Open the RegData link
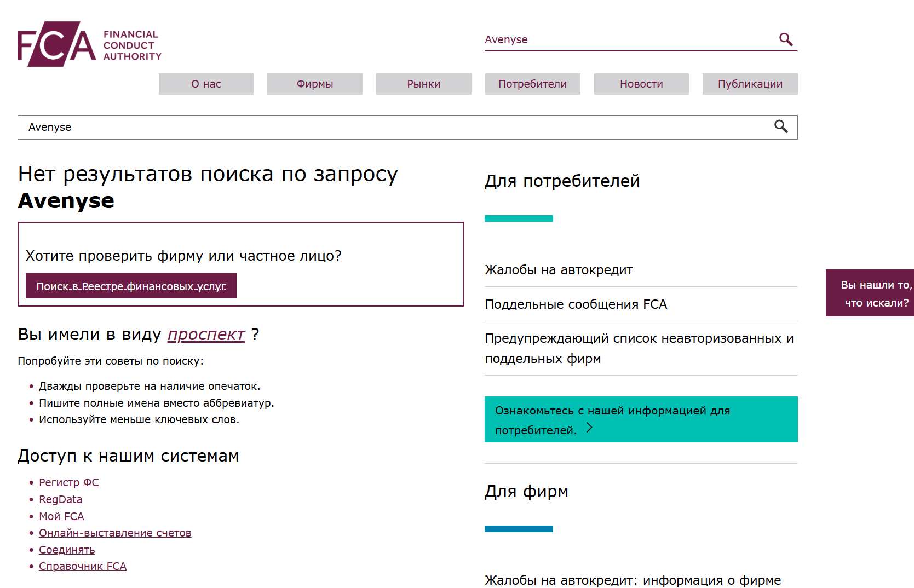The image size is (914, 588). pos(61,499)
